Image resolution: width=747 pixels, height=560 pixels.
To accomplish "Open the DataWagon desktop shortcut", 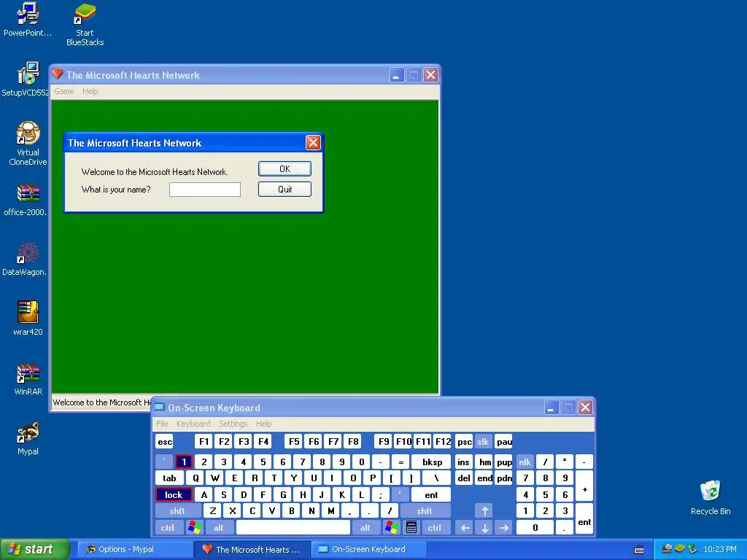I will pos(25,260).
